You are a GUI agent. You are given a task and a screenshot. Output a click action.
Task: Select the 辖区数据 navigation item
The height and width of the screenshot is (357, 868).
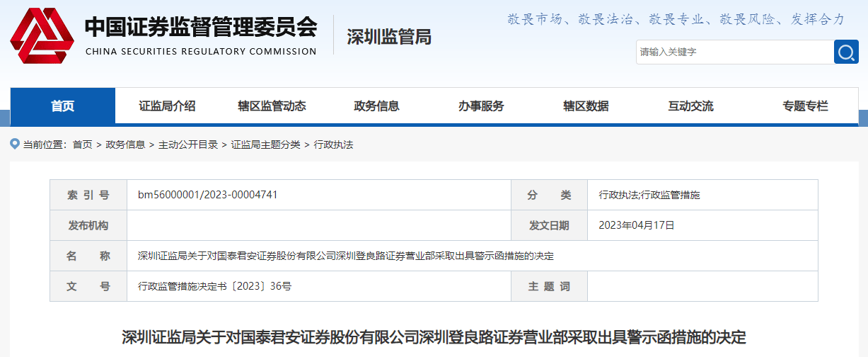tap(586, 106)
